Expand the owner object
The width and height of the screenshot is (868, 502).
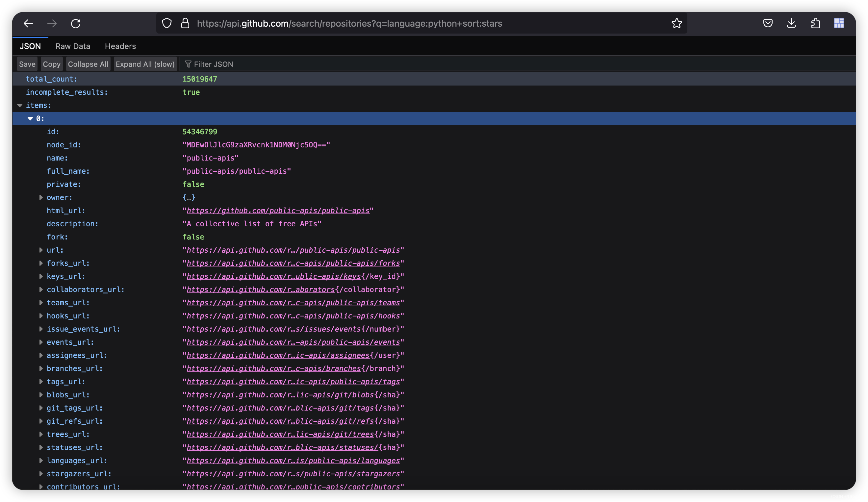[41, 197]
